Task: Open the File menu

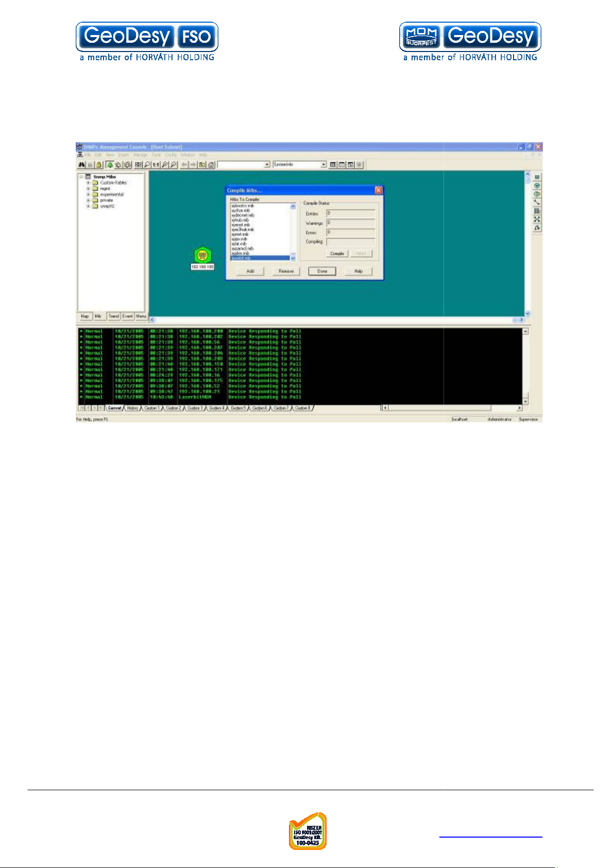Action: coord(88,155)
